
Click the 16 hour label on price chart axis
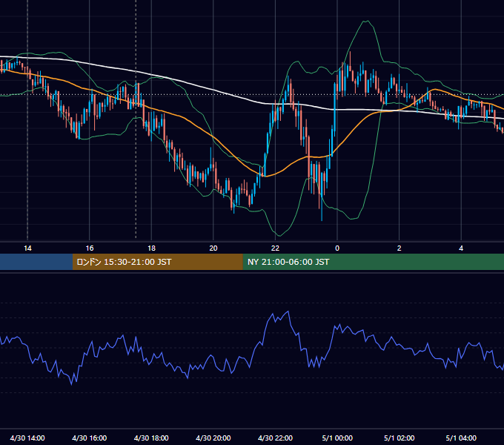click(x=90, y=248)
